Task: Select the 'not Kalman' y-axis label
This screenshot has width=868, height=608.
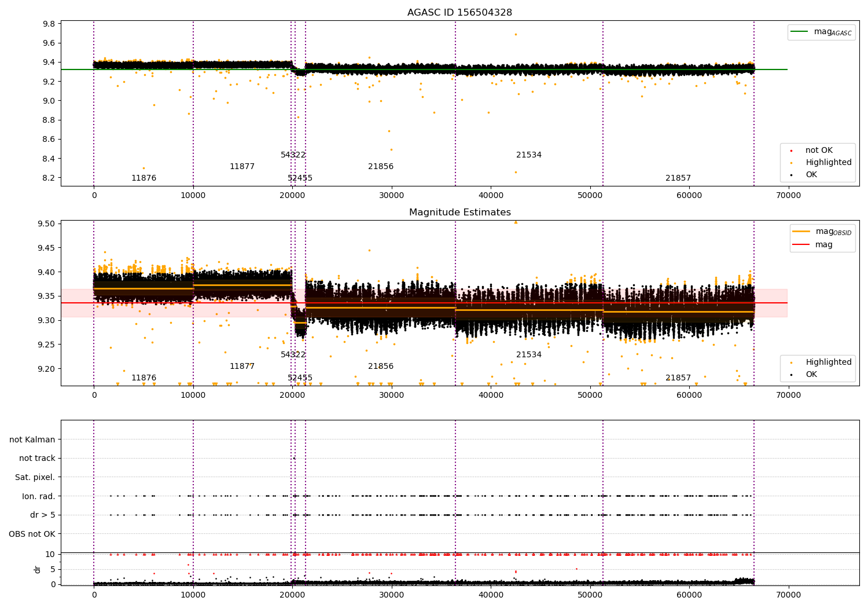Action: [x=32, y=439]
